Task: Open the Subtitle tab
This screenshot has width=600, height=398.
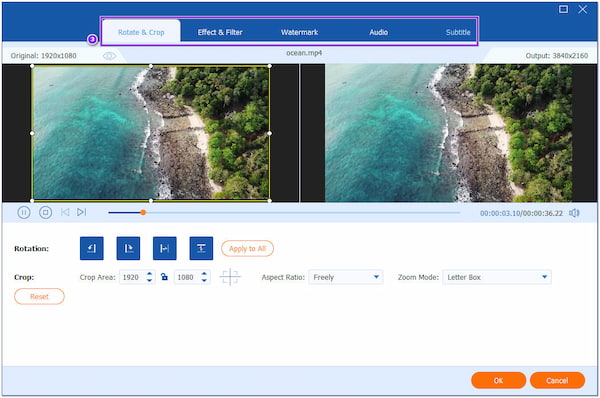Action: point(458,32)
